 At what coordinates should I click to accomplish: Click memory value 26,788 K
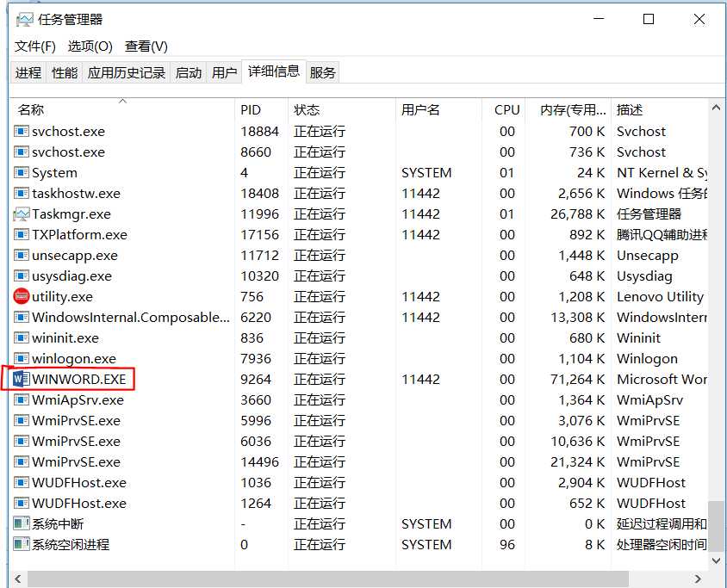(578, 214)
